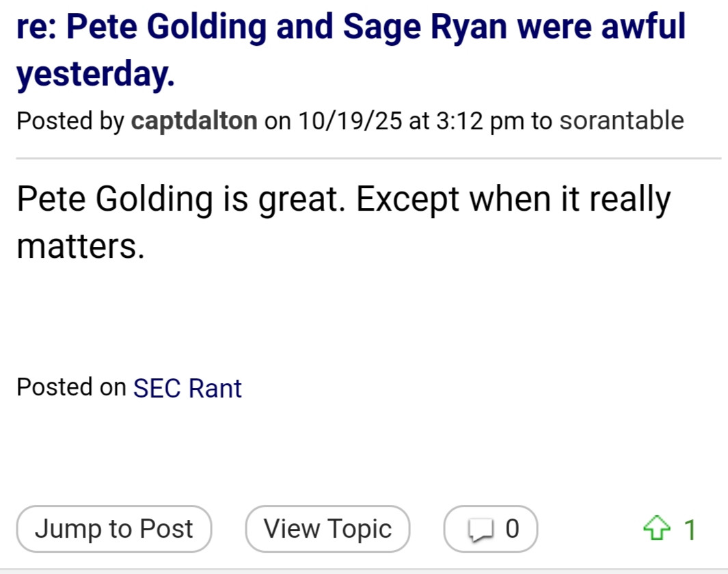
Task: Click the word "yesterday." in the title
Action: pyautogui.click(x=96, y=75)
